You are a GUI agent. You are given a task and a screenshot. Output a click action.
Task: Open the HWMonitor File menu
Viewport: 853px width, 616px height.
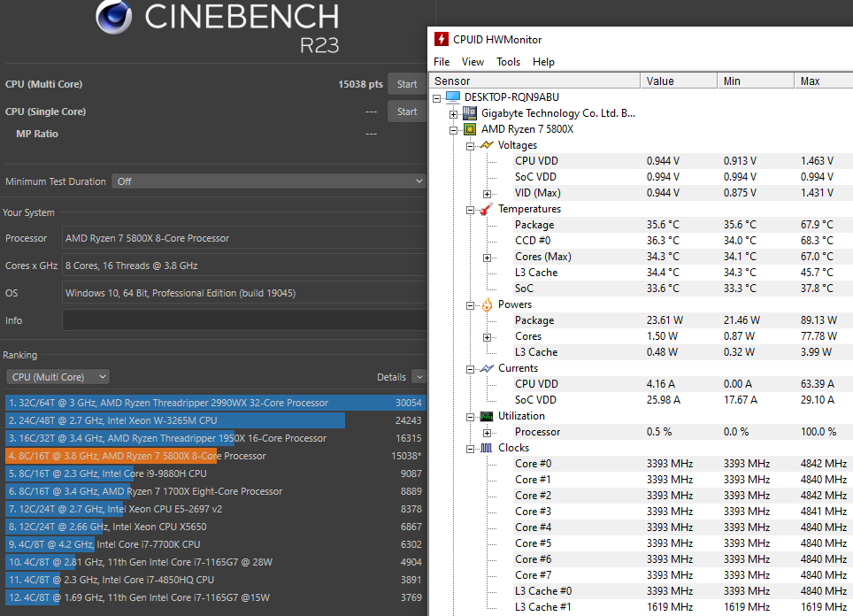(442, 62)
